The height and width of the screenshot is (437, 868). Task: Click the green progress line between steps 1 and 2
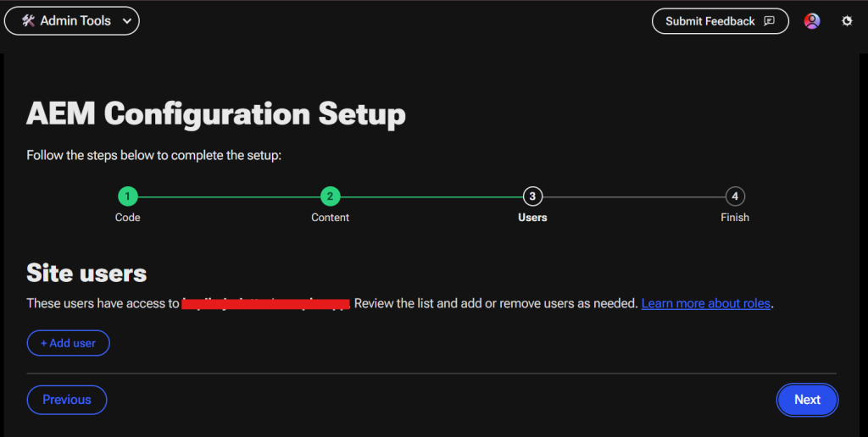229,196
